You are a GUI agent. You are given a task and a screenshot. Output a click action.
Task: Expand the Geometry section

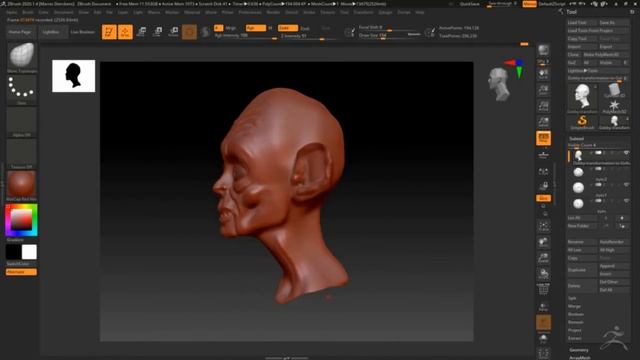[579, 350]
